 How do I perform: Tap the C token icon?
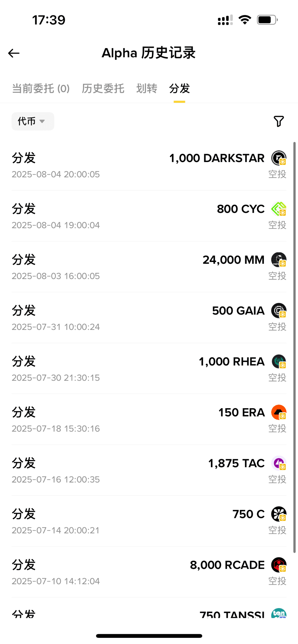click(279, 514)
